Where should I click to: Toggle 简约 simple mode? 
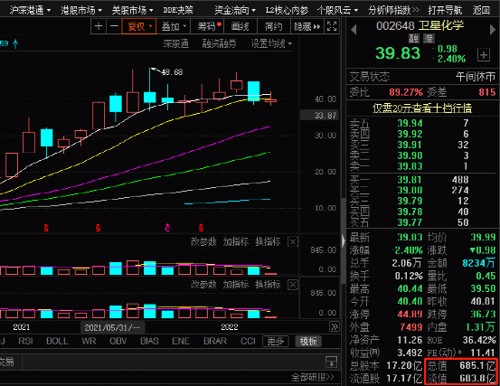[x=274, y=26]
